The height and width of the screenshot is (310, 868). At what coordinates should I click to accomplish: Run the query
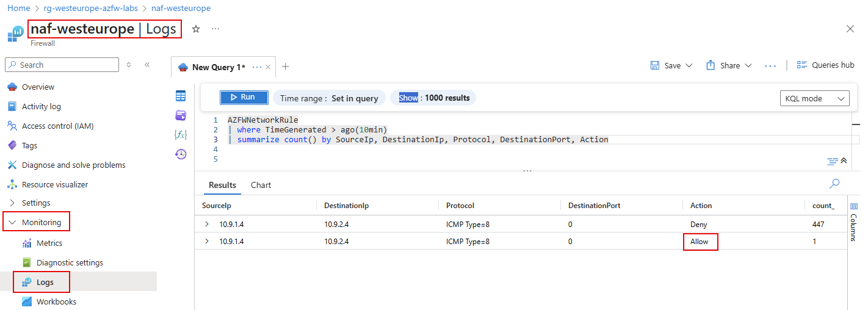[244, 98]
